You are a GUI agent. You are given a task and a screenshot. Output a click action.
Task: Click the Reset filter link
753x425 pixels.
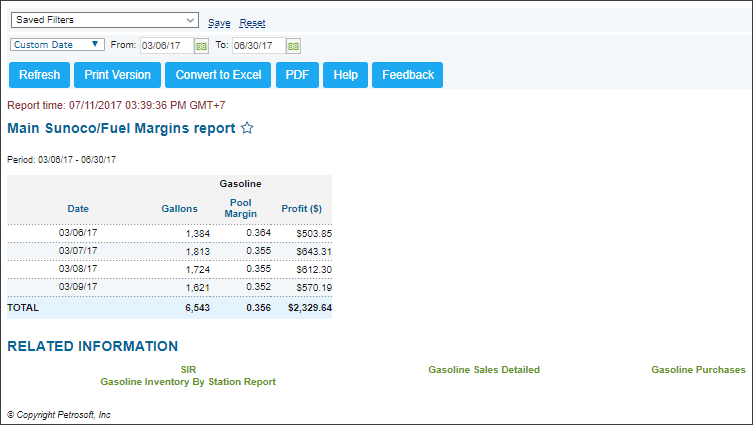[x=252, y=23]
